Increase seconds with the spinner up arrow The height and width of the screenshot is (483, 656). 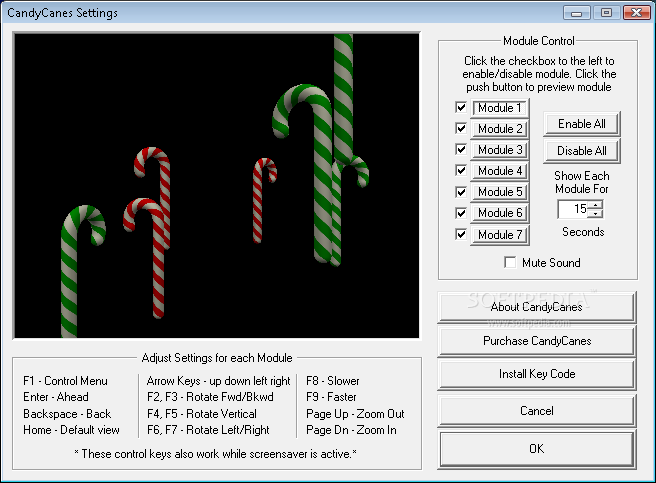595,205
